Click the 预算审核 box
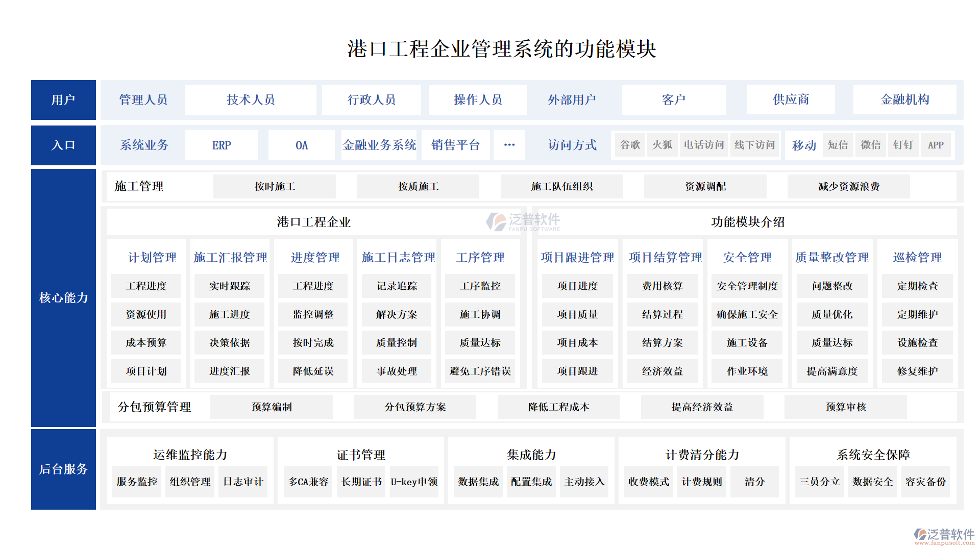The height and width of the screenshot is (551, 980). tap(846, 407)
